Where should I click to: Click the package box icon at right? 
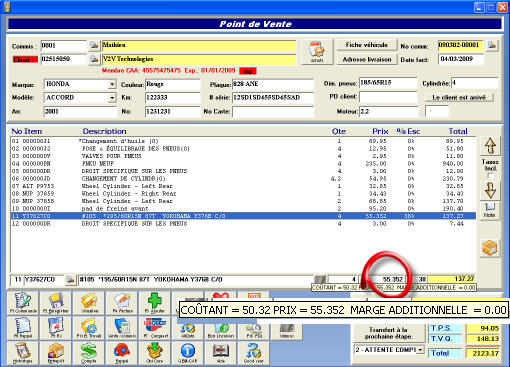click(490, 248)
